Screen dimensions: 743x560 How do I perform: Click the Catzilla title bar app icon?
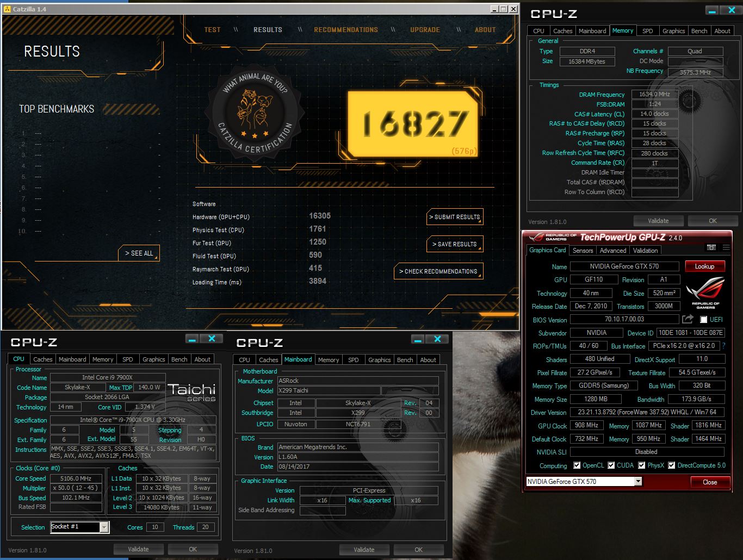(x=7, y=9)
